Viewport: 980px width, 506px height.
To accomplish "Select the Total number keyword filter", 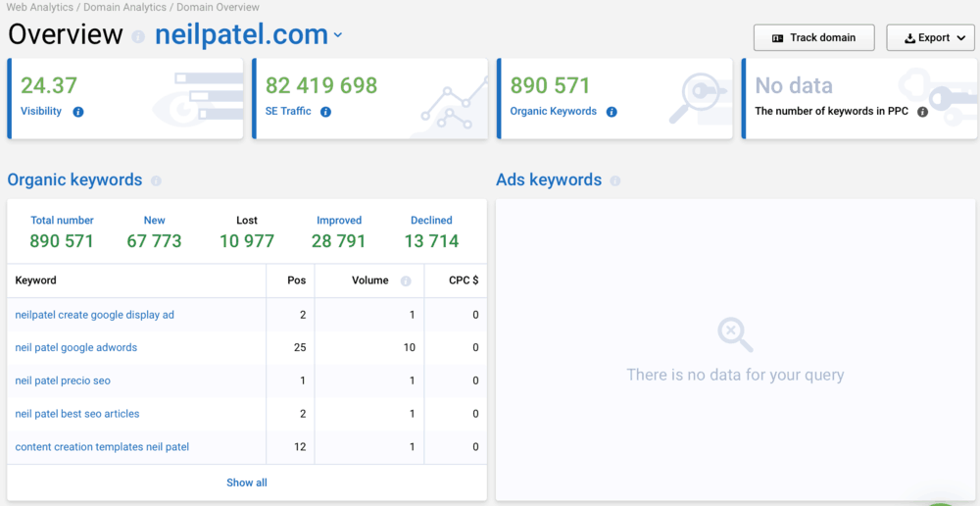I will (x=62, y=221).
